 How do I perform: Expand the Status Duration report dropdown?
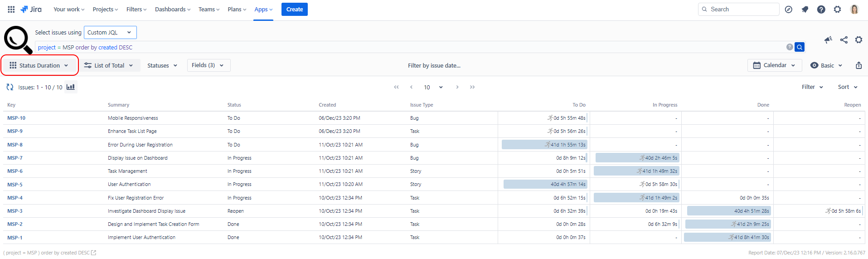coord(39,65)
